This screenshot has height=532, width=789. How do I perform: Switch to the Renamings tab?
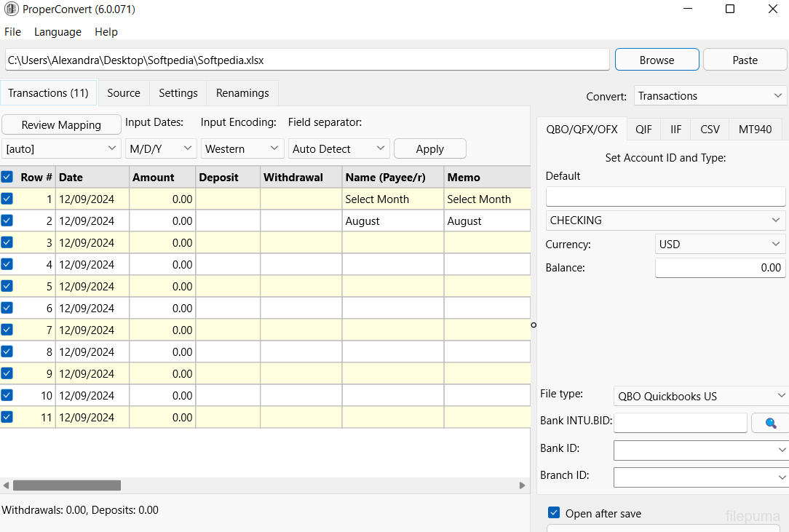coord(242,93)
